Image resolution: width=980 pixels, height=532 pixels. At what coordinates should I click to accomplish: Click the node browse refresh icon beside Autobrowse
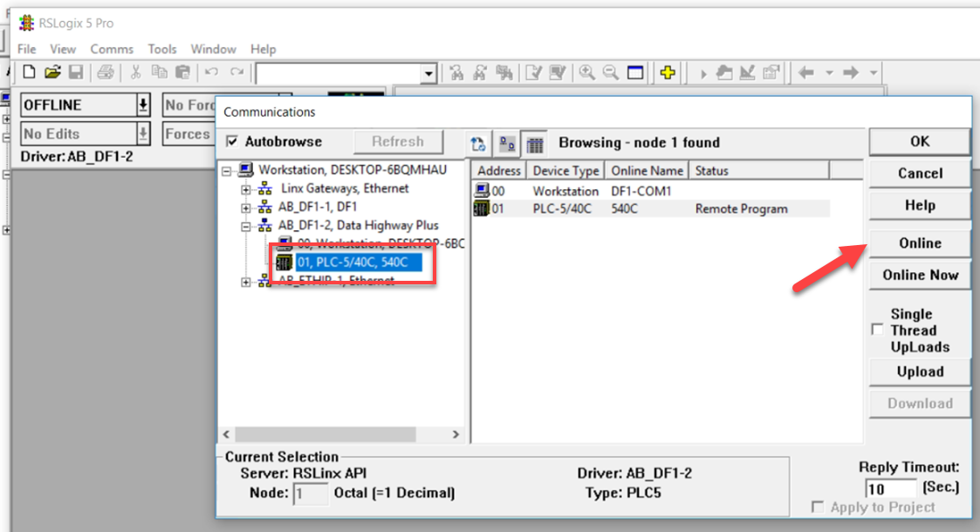click(x=479, y=141)
